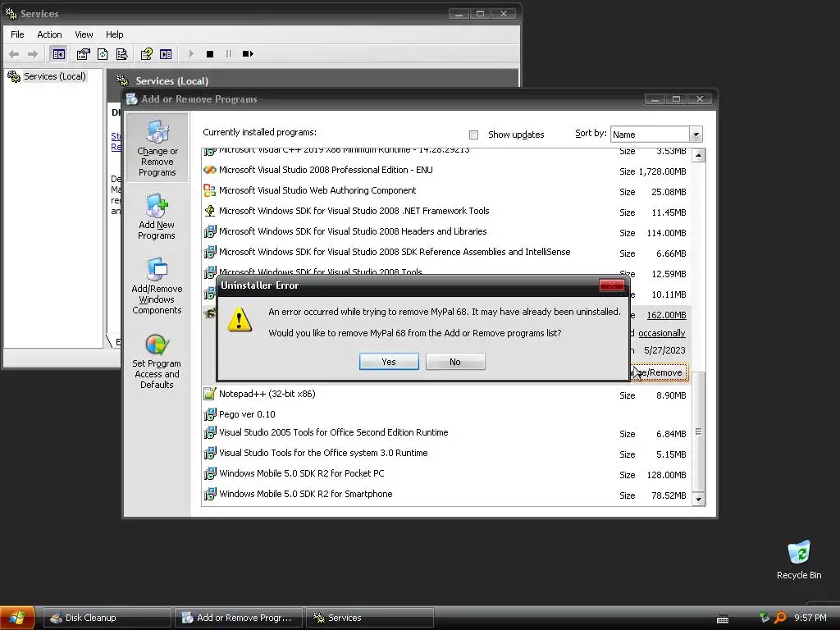The image size is (840, 630).
Task: Click Web Authoring Component icon
Action: click(209, 190)
